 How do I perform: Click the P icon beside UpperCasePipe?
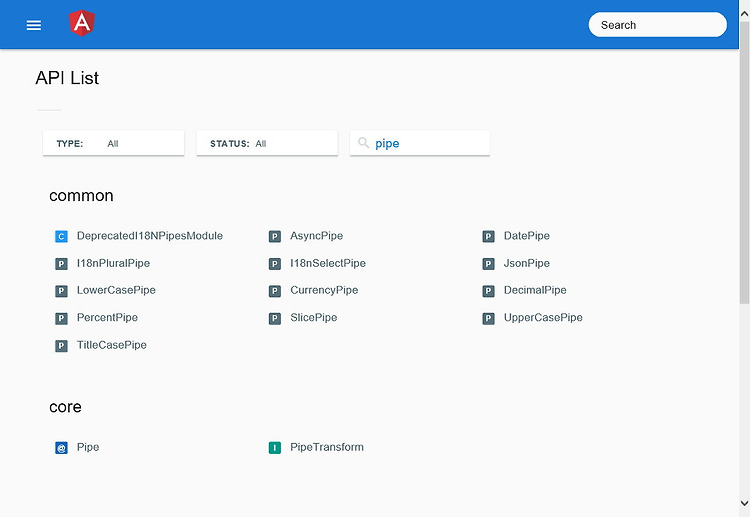488,318
